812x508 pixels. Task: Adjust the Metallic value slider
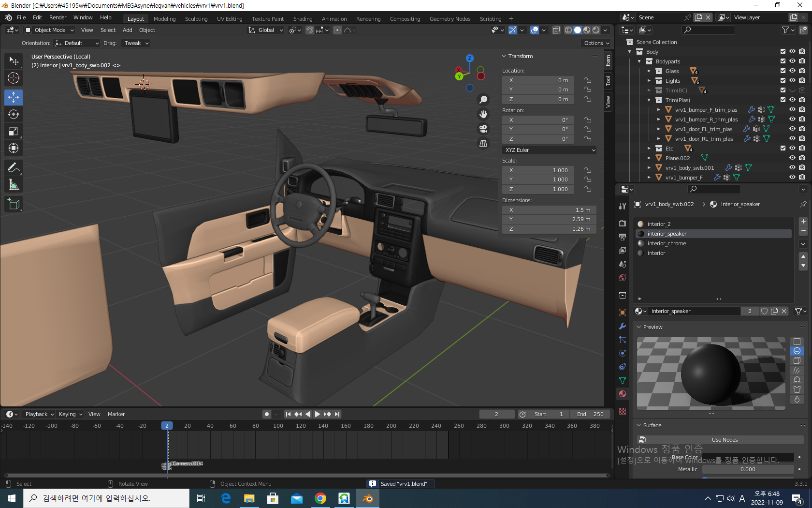click(x=747, y=469)
